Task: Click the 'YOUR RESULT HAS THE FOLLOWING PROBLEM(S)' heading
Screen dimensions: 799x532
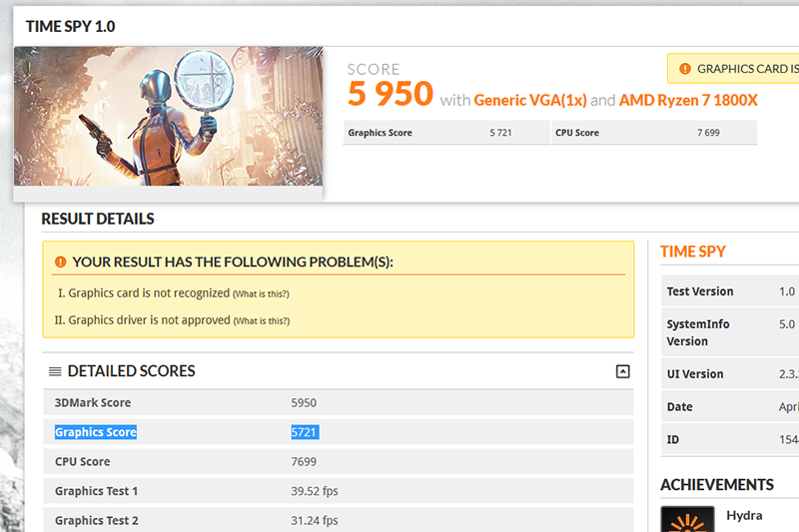Action: click(233, 262)
